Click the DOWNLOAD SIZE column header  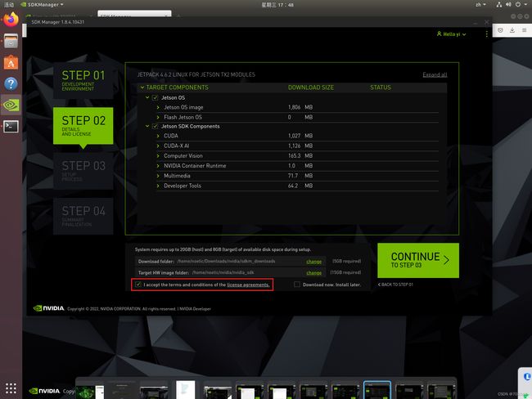(x=311, y=87)
